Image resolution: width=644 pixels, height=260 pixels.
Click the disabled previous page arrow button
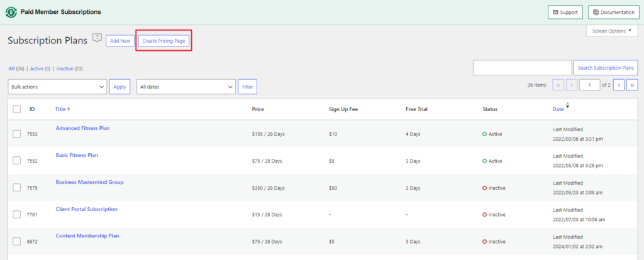(x=571, y=85)
